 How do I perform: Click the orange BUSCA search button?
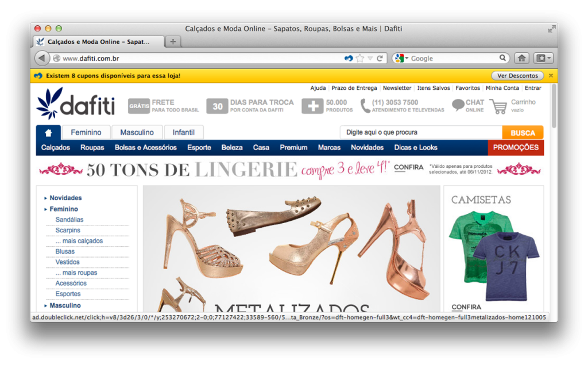pyautogui.click(x=523, y=133)
